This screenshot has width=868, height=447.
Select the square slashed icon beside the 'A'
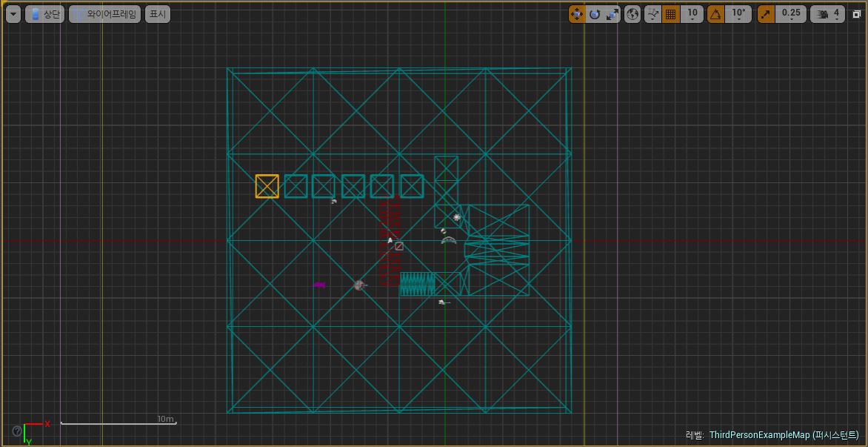(399, 246)
